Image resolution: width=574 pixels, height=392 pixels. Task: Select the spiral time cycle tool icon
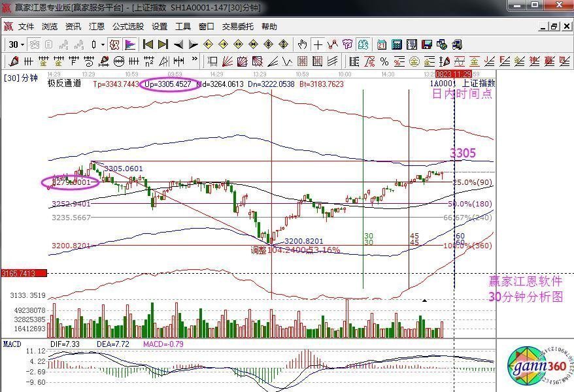tap(89, 61)
